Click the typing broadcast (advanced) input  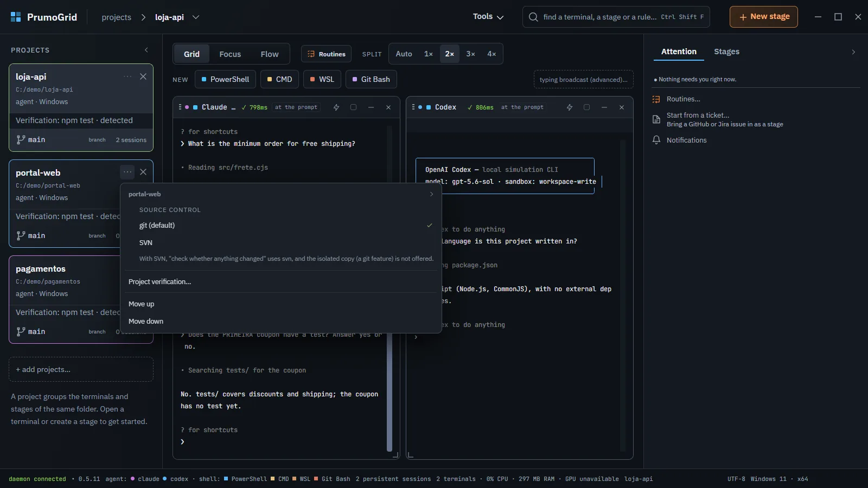coord(584,80)
